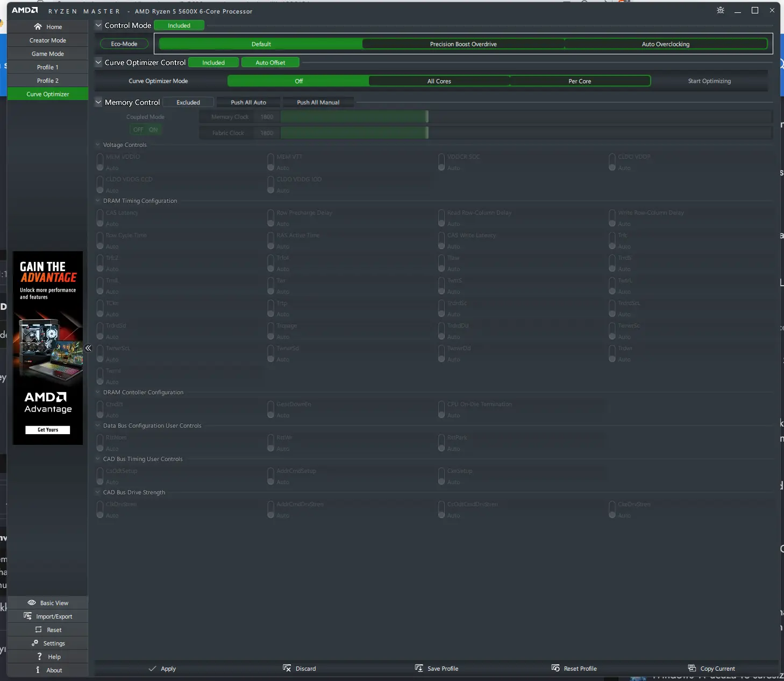Open Import/Export in the sidebar
This screenshot has height=681, width=784.
(48, 616)
